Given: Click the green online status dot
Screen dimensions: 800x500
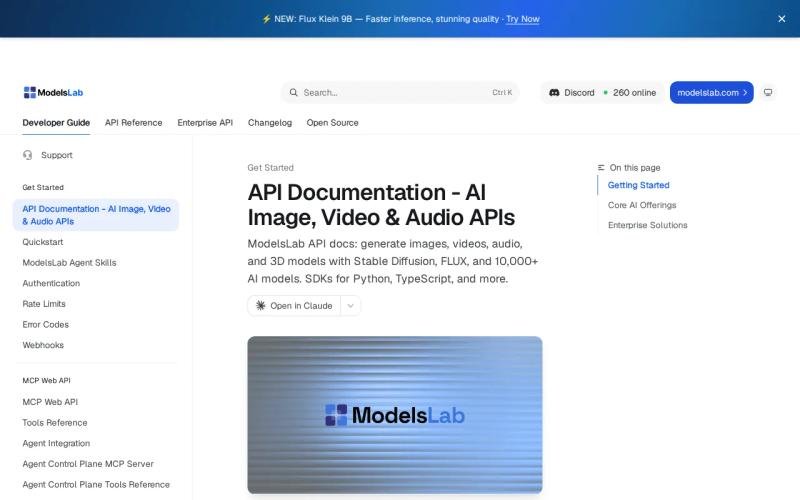Looking at the screenshot, I should 606,92.
